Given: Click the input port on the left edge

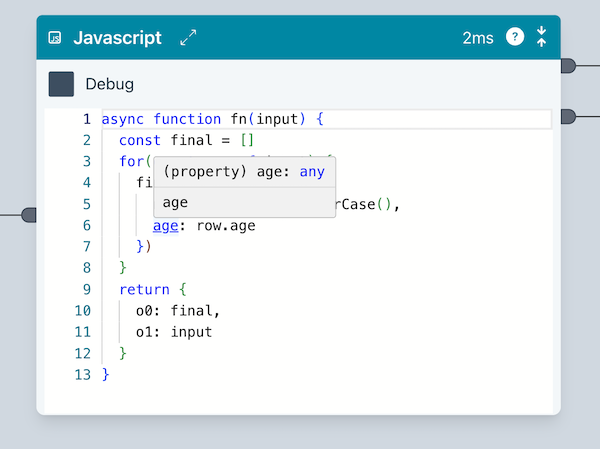Looking at the screenshot, I should [x=29, y=214].
